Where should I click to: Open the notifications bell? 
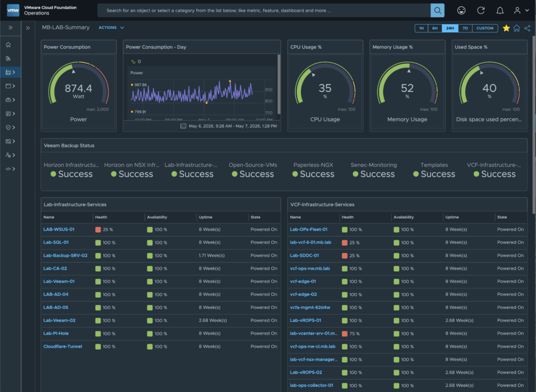(x=500, y=10)
